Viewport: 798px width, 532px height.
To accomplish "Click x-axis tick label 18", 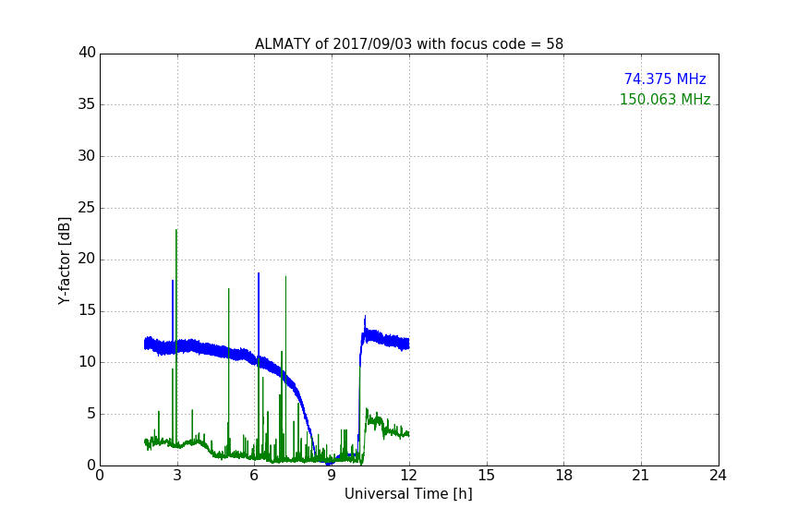I will 564,476.
